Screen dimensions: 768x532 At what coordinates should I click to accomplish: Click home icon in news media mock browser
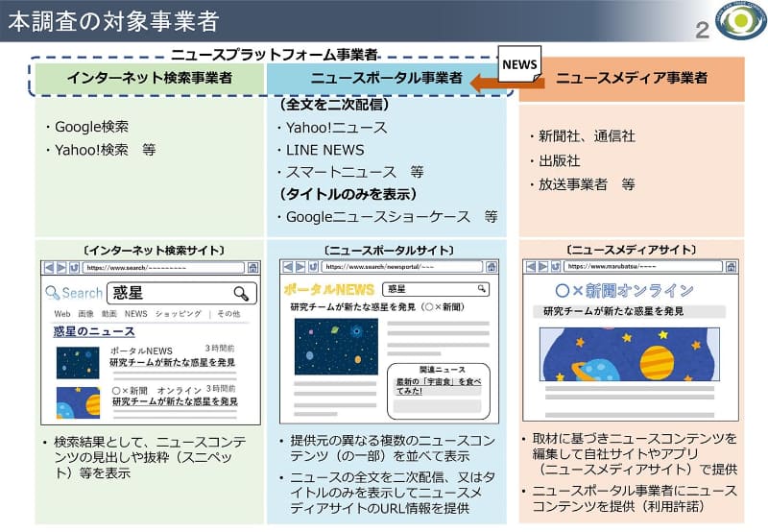coord(731,267)
